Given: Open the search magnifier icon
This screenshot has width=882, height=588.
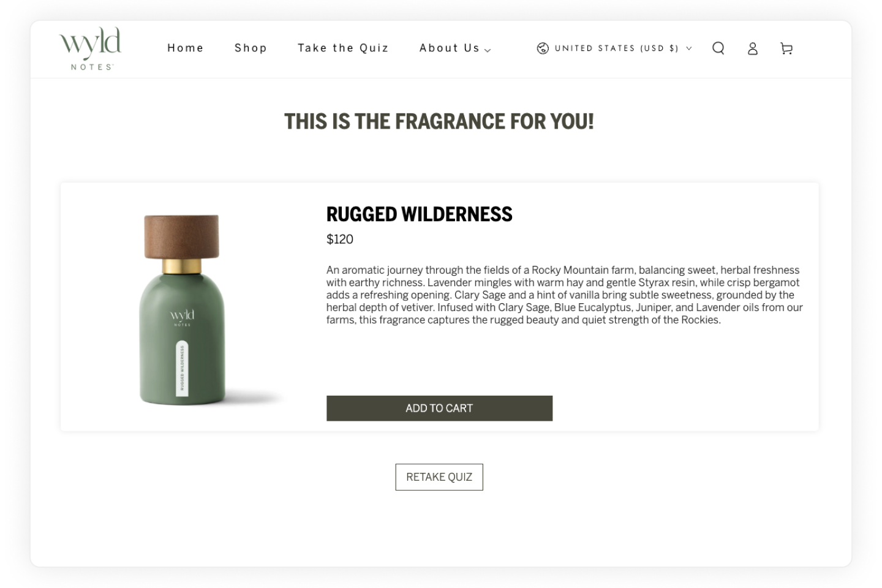Looking at the screenshot, I should [718, 48].
